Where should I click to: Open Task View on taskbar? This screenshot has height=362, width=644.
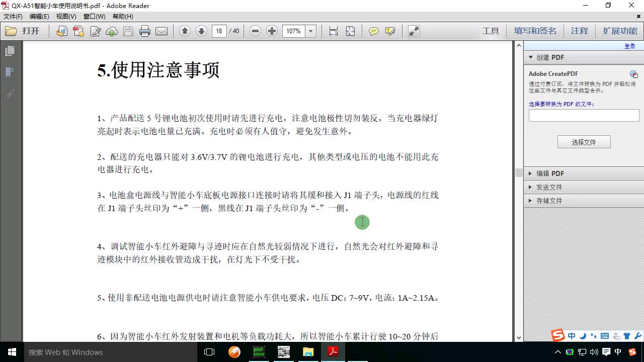209,352
